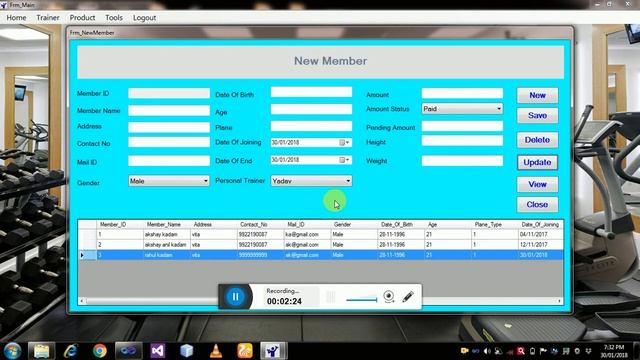The height and width of the screenshot is (360, 640).
Task: Focus the Amount input field
Action: [462, 93]
